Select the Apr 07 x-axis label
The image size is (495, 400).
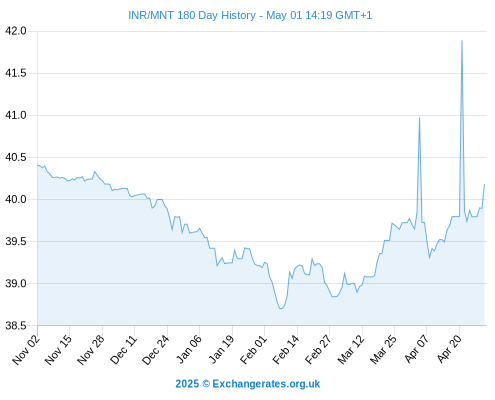pos(416,349)
